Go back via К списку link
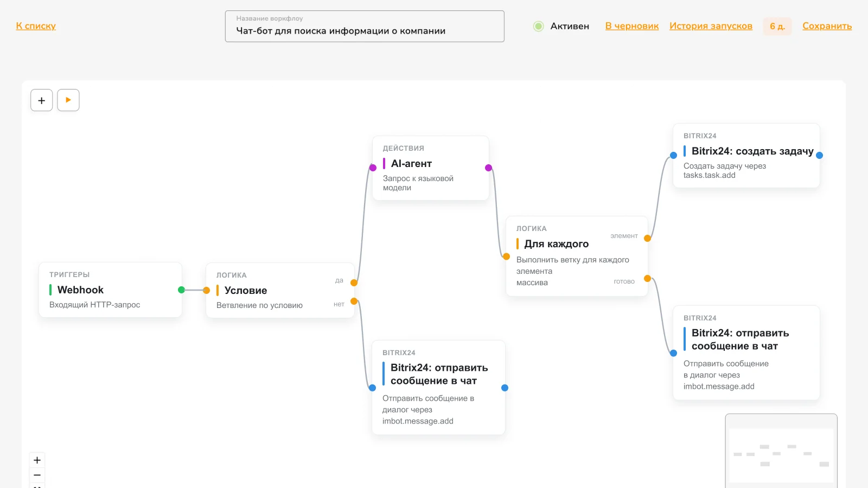Viewport: 868px width, 488px height. [36, 26]
